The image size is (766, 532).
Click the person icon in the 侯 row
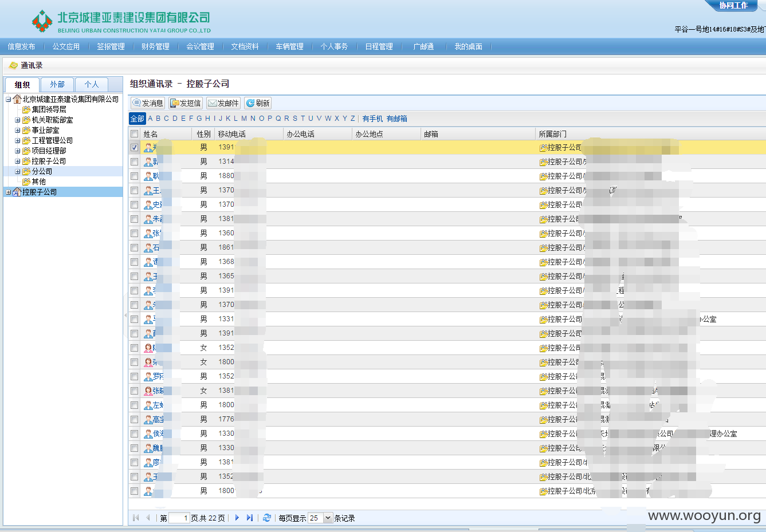coord(148,434)
